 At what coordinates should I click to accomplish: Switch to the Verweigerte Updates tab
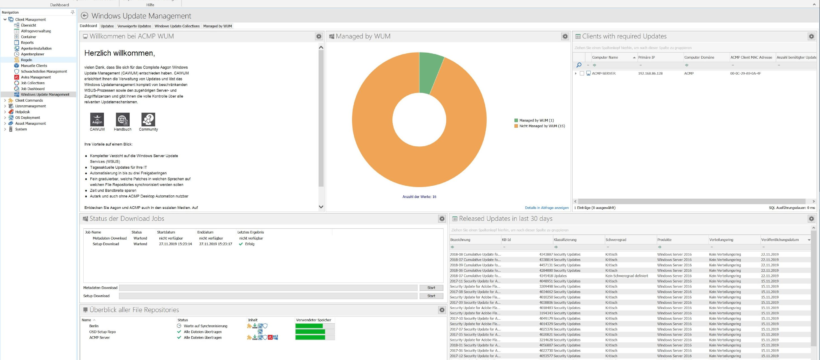134,26
